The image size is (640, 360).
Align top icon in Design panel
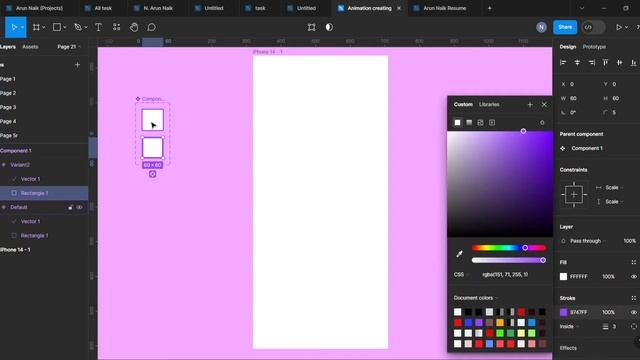(605, 62)
